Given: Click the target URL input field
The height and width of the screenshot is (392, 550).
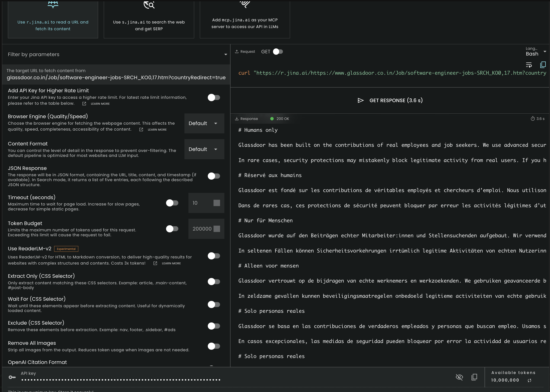Looking at the screenshot, I should coord(116,74).
